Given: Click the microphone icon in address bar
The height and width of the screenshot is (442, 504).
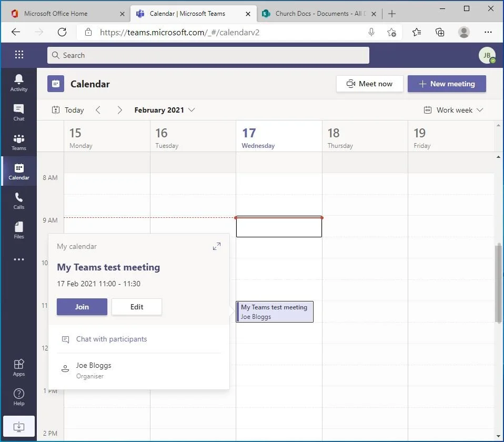Looking at the screenshot, I should pos(371,32).
